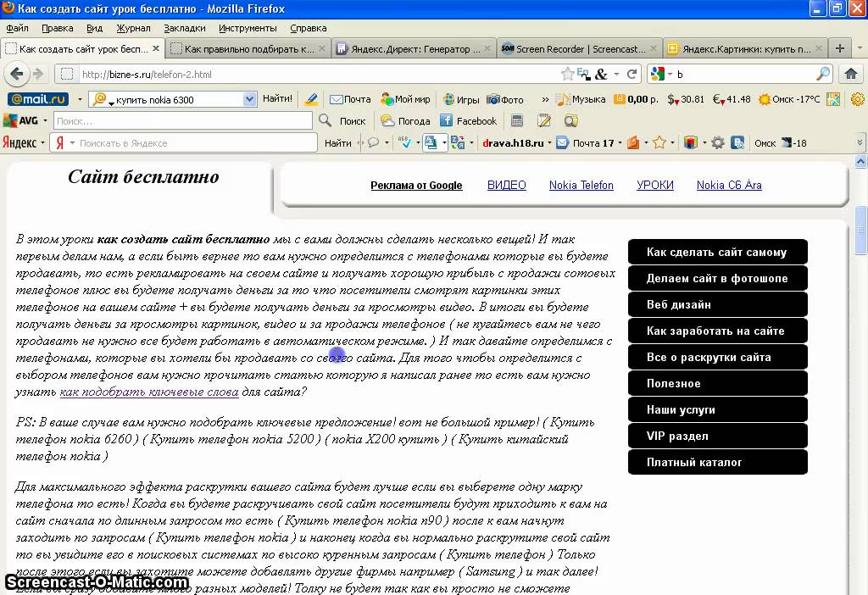
Task: Open the Правка menu
Action: pos(57,28)
